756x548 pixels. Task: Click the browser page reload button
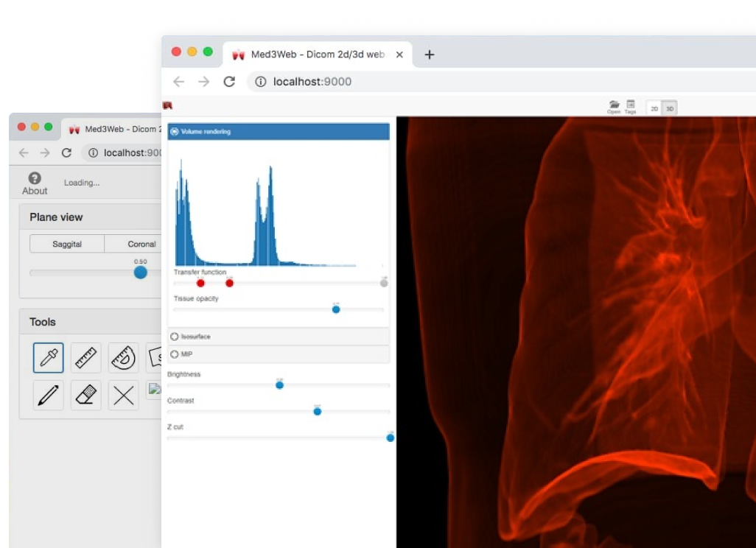(229, 82)
